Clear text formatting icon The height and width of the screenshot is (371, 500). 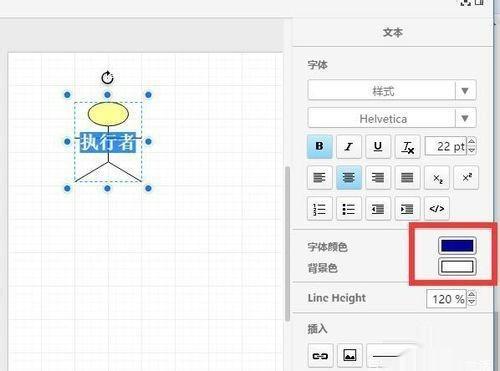tap(407, 146)
